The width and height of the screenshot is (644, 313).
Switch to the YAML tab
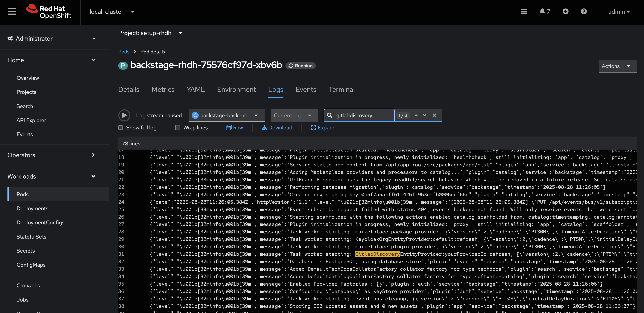[196, 89]
